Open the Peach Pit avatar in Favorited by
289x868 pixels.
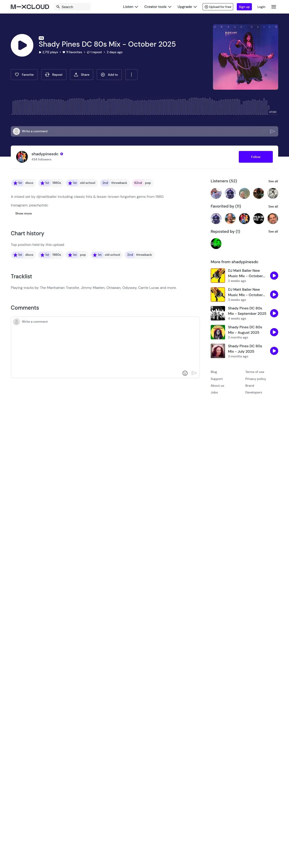pos(258,219)
